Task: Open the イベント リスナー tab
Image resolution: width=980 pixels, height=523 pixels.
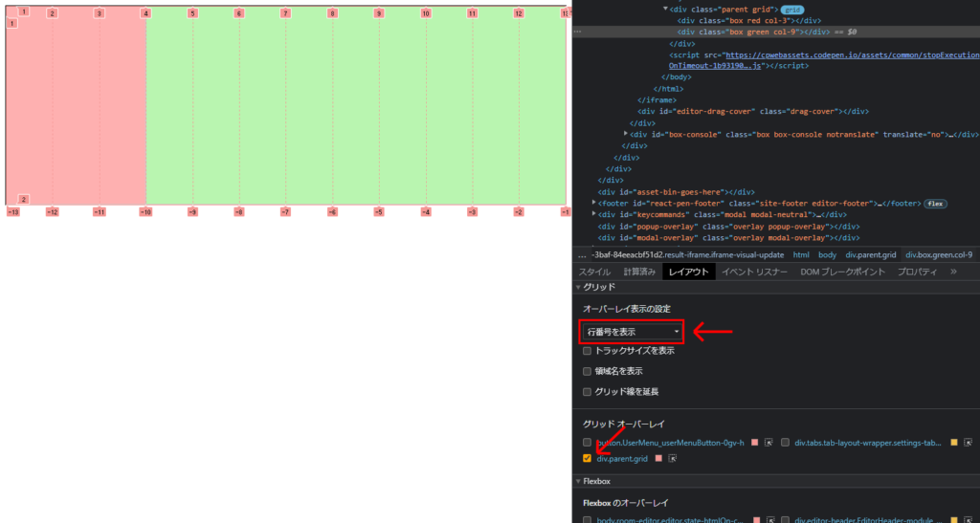Action: coord(755,272)
